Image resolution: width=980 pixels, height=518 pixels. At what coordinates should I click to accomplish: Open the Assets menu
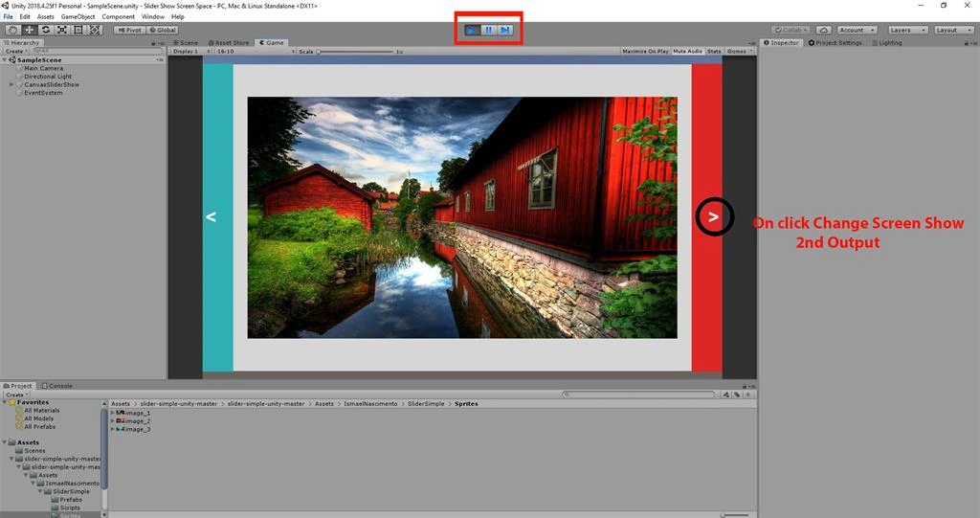click(x=46, y=17)
